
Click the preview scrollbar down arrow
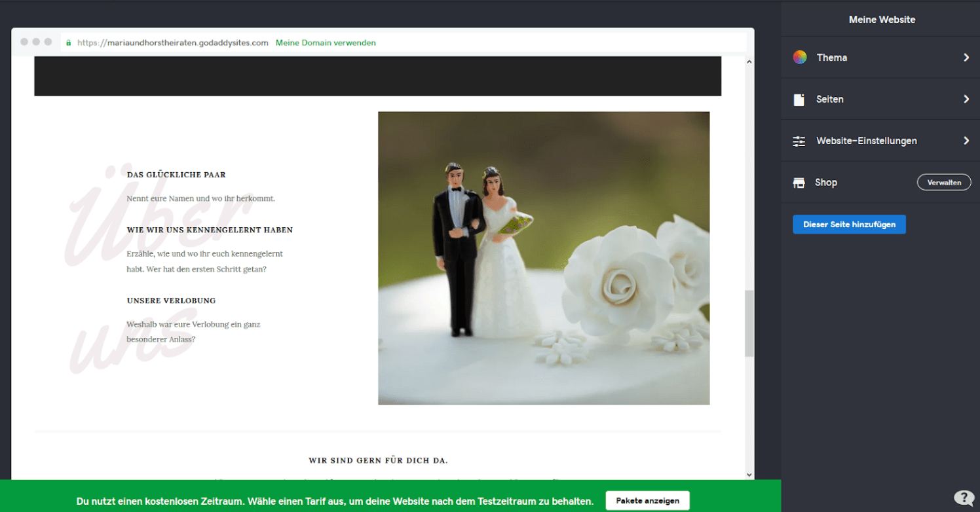[x=749, y=475]
